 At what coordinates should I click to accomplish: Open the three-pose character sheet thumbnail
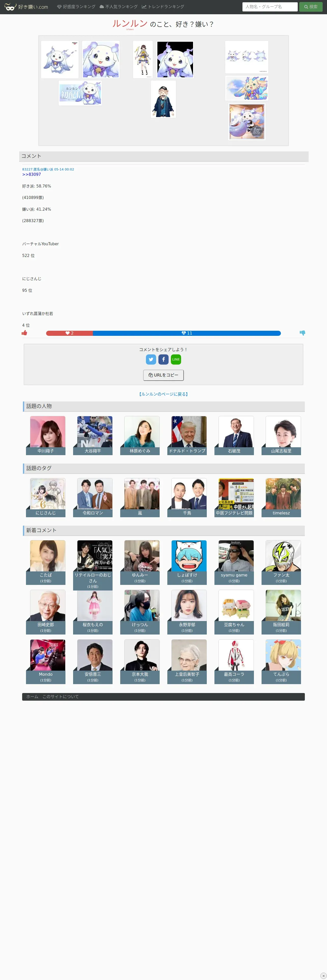(x=247, y=57)
